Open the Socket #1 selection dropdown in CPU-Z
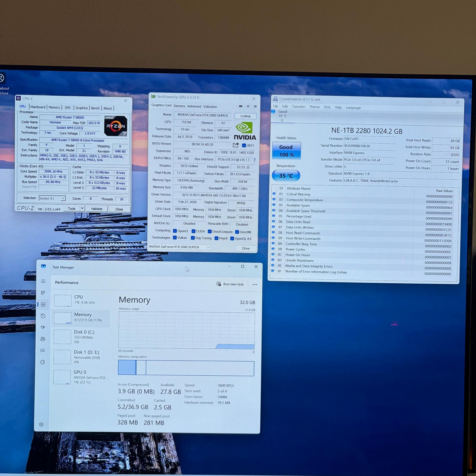476x476 pixels. [x=52, y=198]
